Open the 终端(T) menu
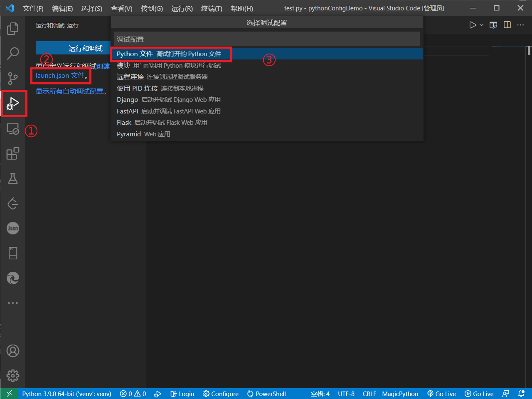532x399 pixels. (x=212, y=8)
